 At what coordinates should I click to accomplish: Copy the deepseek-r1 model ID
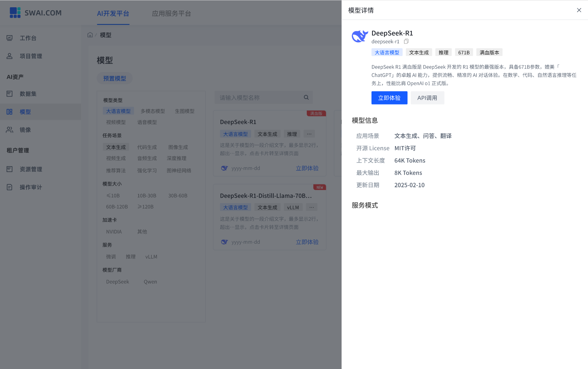[406, 42]
